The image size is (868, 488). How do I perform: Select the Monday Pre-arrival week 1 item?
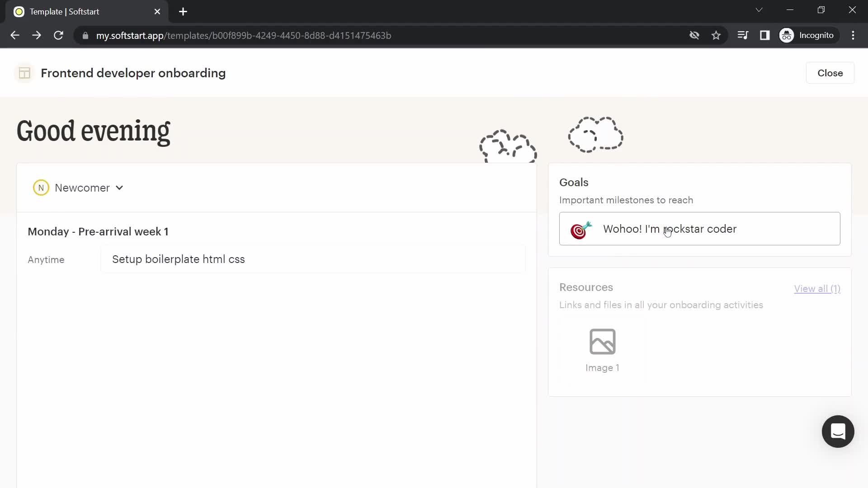[99, 231]
